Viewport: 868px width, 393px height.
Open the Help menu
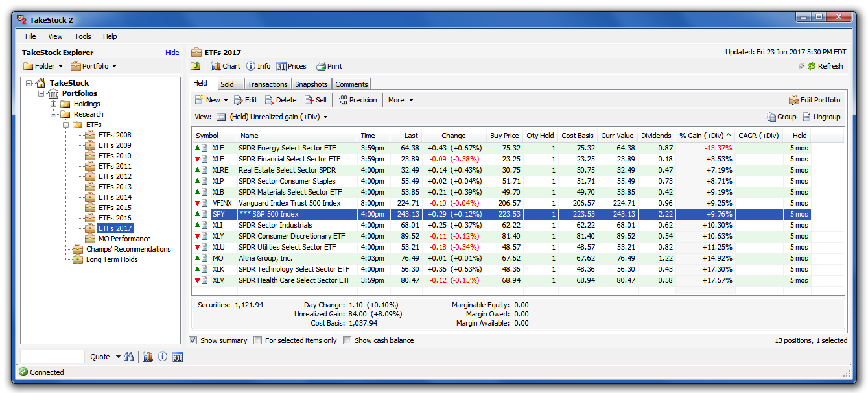coord(110,36)
